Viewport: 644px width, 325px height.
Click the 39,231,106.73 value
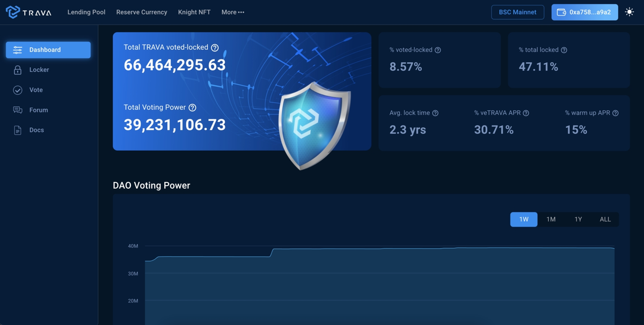(175, 124)
